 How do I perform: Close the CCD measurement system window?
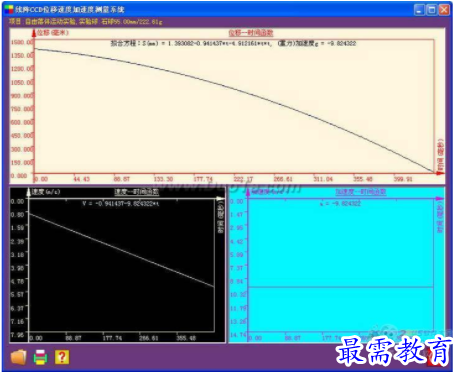pos(444,10)
